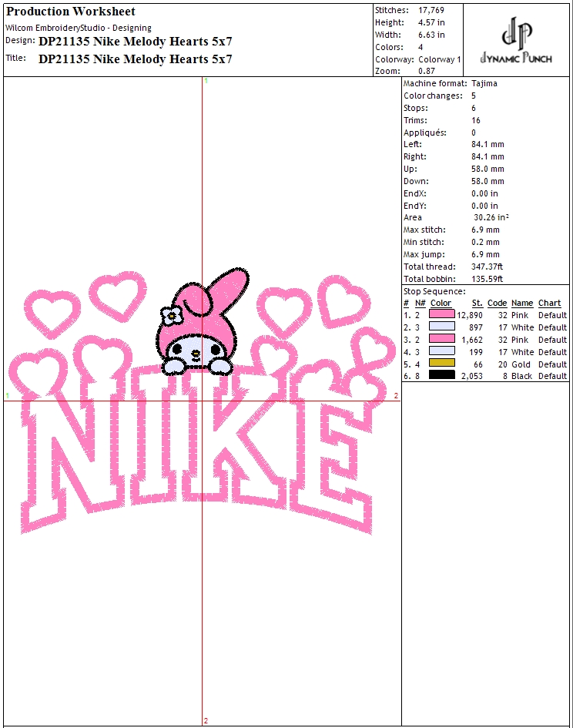Click the 'Color' column header
The image size is (573, 728).
pos(441,304)
